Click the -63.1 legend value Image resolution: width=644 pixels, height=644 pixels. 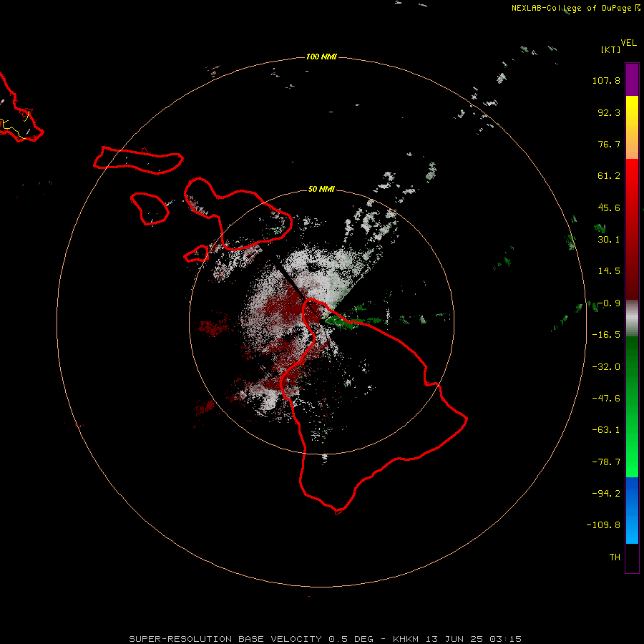click(606, 430)
